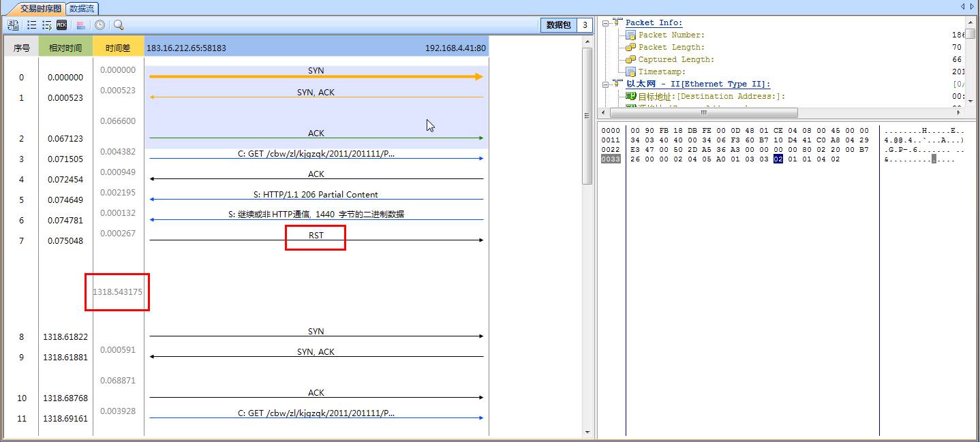
Task: Click the timeline scrollbar up arrow
Action: pos(587,41)
